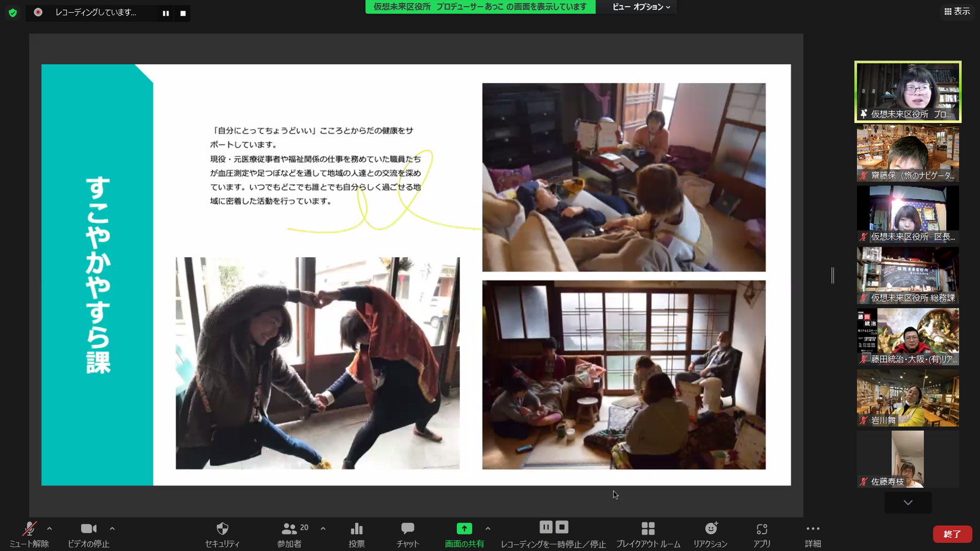
Task: Open the View Options dropdown
Action: pyautogui.click(x=641, y=7)
